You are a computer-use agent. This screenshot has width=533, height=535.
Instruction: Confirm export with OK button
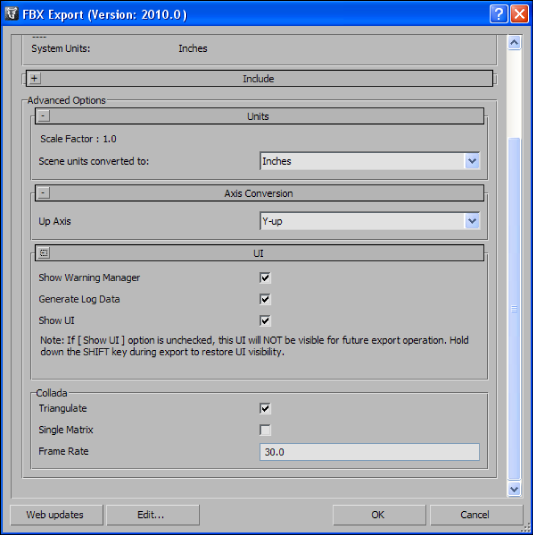tap(379, 515)
